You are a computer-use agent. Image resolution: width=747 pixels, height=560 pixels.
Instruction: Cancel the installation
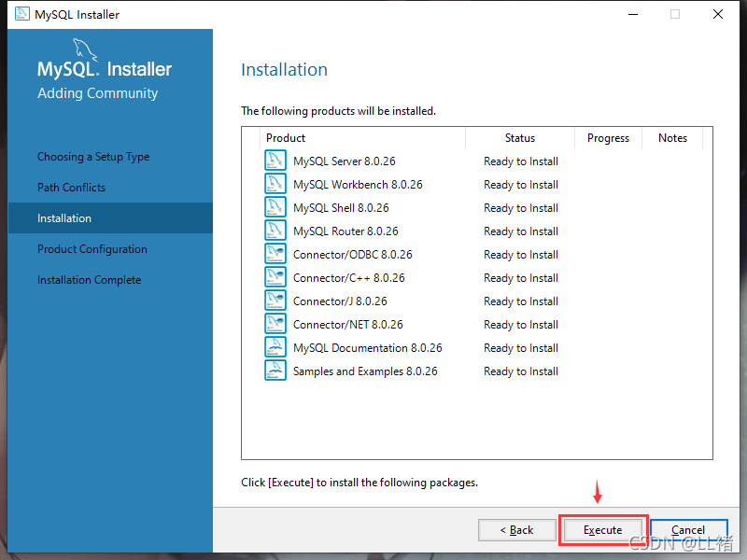(x=688, y=530)
